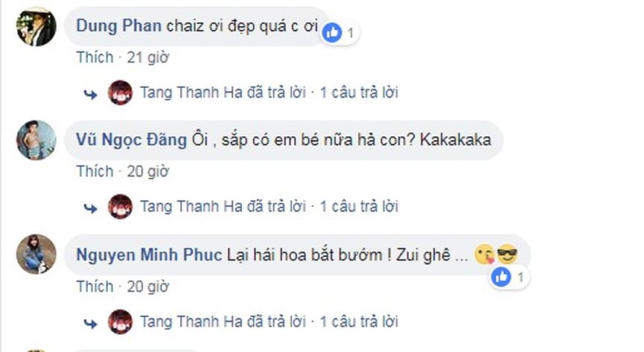Viewport: 644px width, 352px height.
Task: Like Dung Phan's comment with Thích
Action: pyautogui.click(x=95, y=57)
